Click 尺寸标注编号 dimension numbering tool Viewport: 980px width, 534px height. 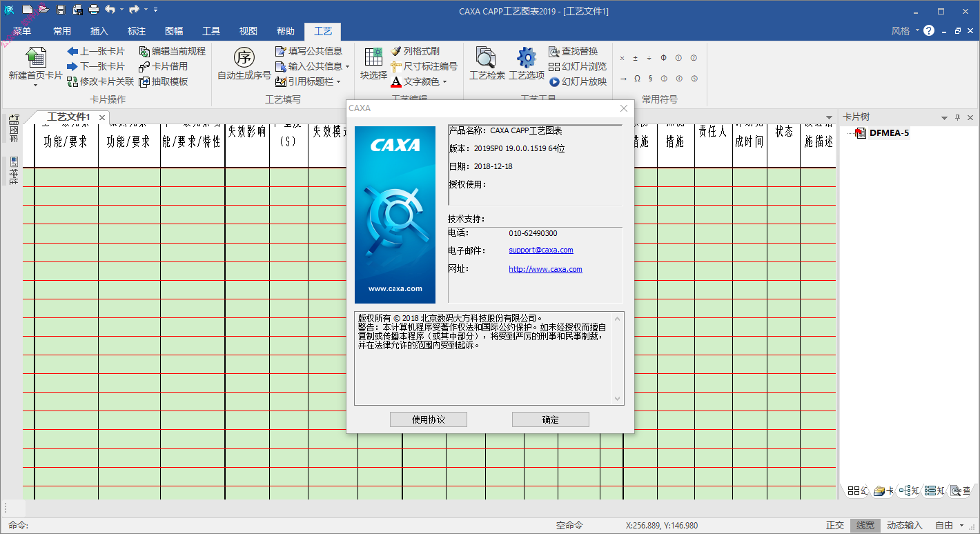pos(424,66)
